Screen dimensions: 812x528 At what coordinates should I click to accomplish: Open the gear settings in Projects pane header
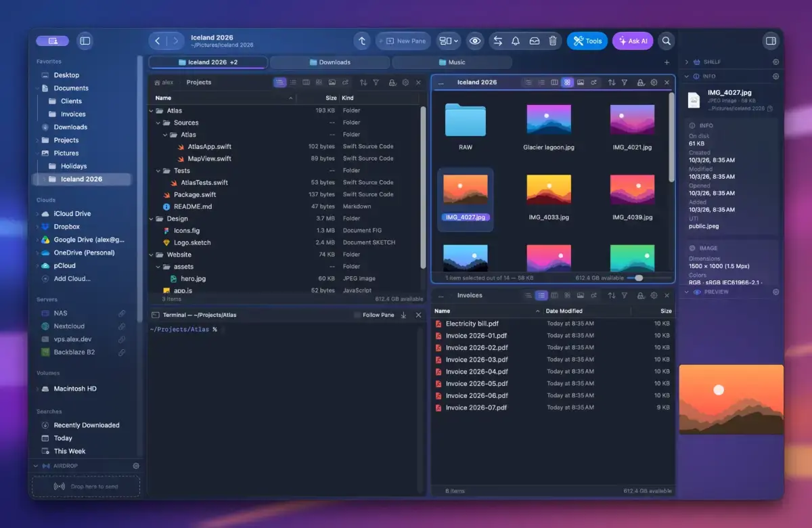405,83
